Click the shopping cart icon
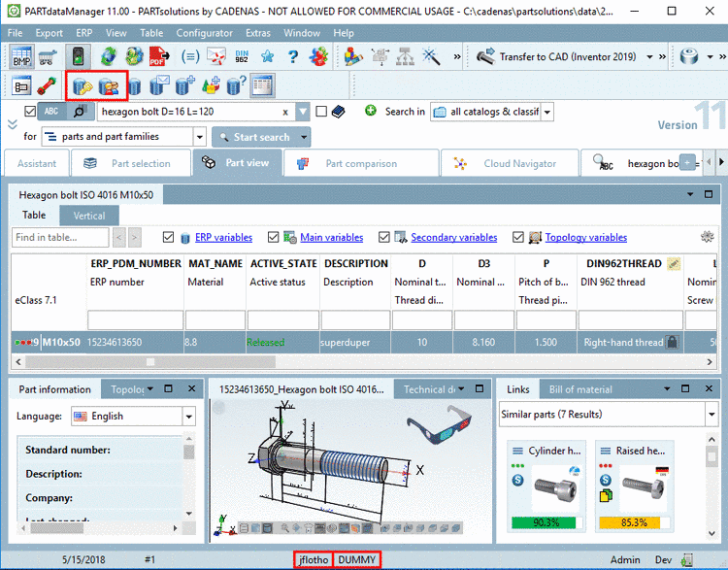Screen dimensions: 728x570 tap(48, 57)
